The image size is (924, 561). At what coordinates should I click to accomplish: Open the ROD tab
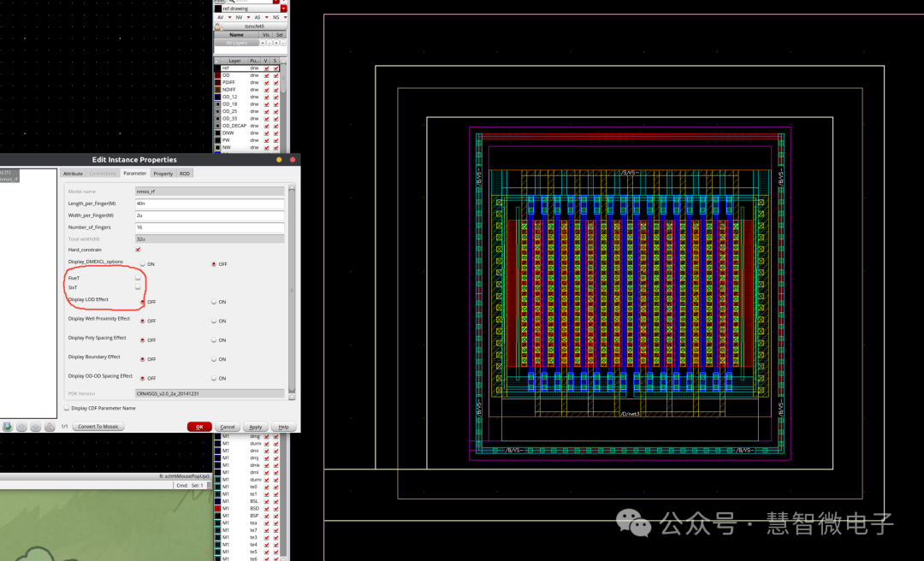coord(184,174)
